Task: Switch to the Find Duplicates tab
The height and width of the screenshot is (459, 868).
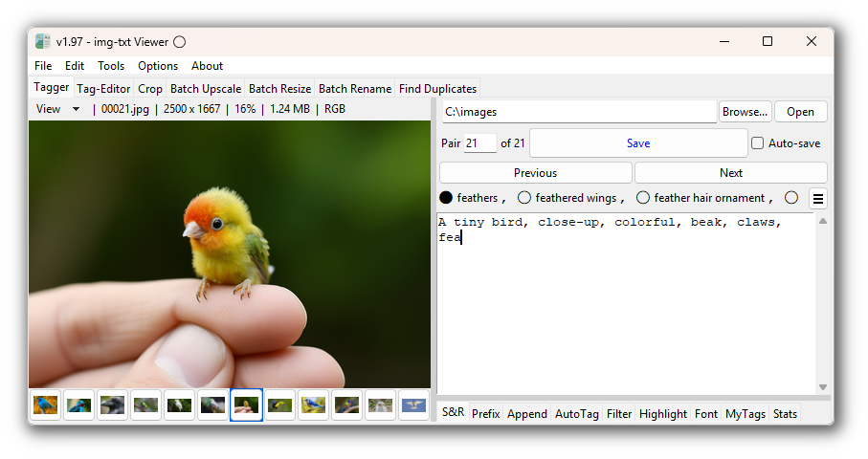Action: [437, 89]
